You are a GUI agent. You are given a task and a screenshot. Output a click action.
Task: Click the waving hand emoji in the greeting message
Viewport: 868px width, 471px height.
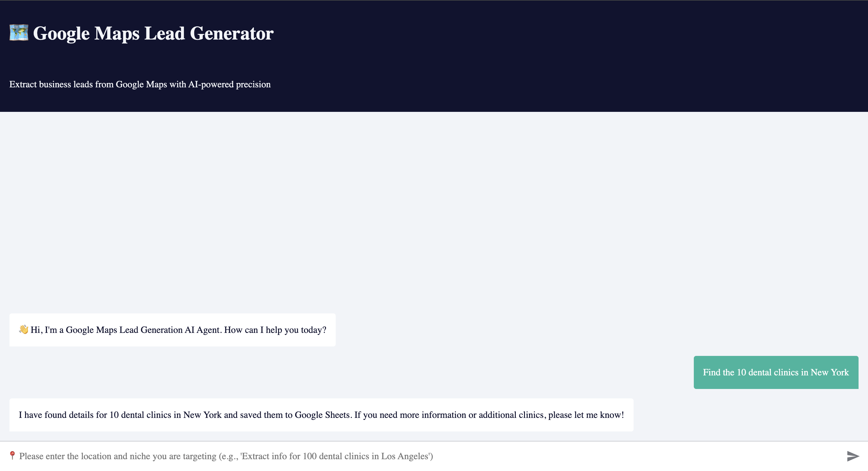(23, 330)
